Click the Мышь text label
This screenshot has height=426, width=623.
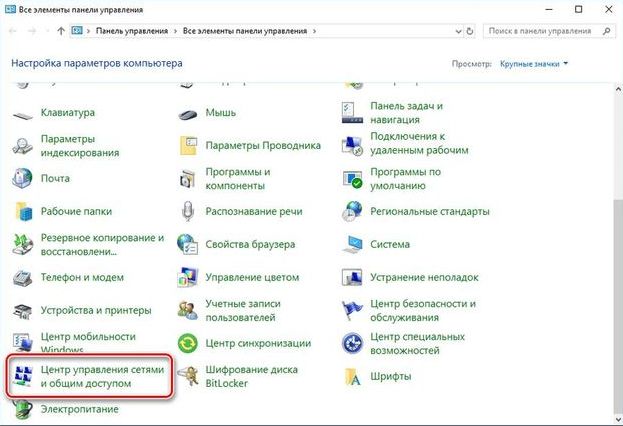pyautogui.click(x=221, y=112)
